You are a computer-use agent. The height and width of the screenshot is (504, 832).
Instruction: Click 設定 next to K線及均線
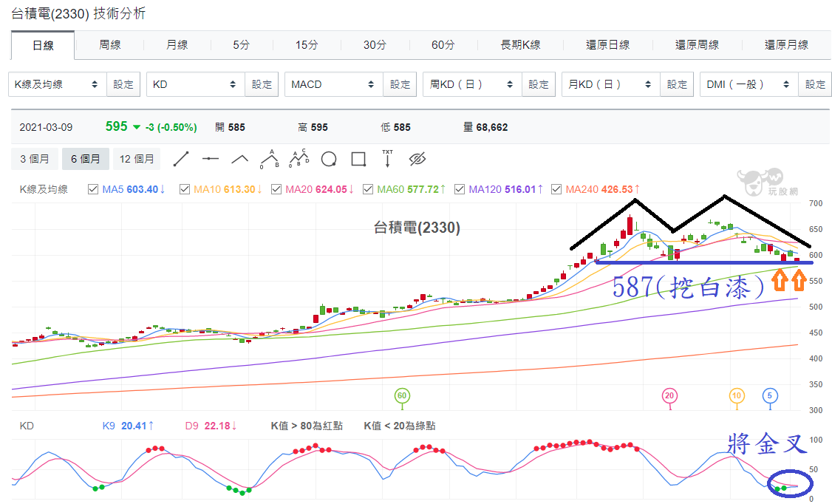(123, 84)
